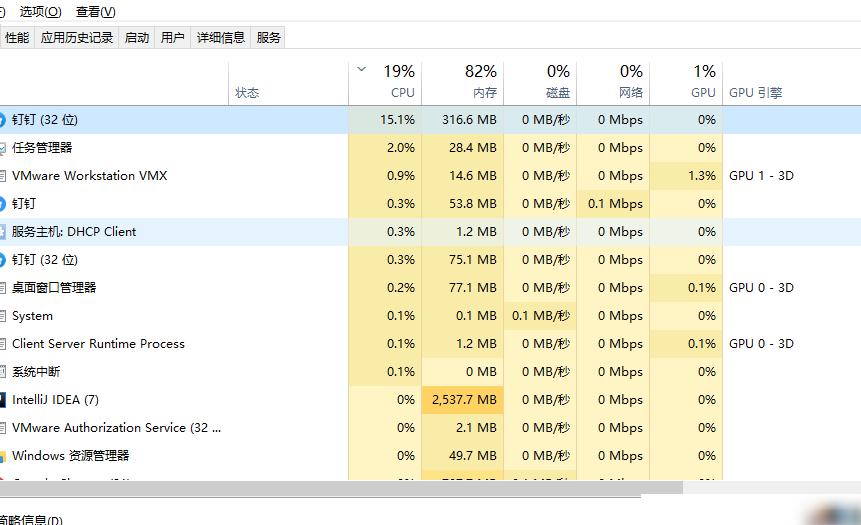Select the 任务管理器 process row

(430, 148)
